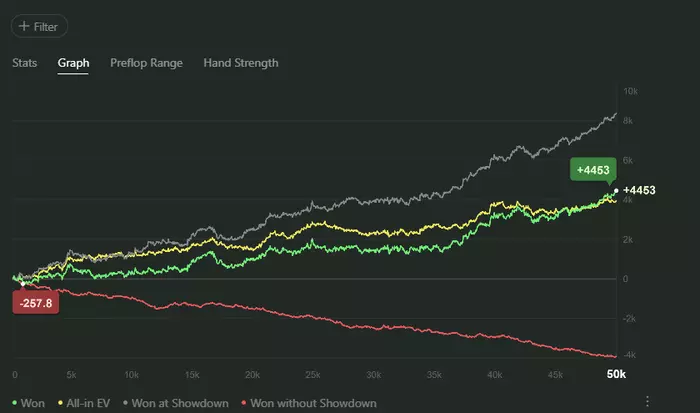
Task: Hide the All-in EV line via legend
Action: [x=87, y=403]
